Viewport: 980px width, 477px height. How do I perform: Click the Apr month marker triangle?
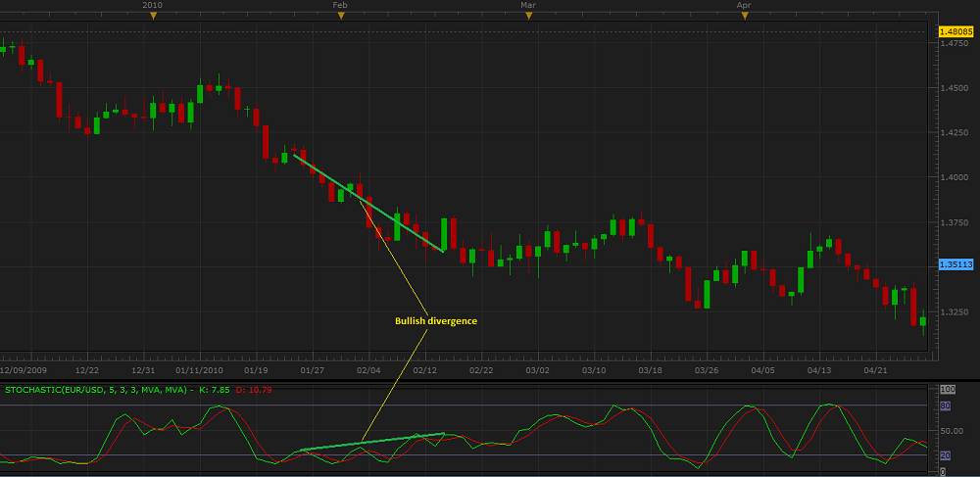pos(745,17)
